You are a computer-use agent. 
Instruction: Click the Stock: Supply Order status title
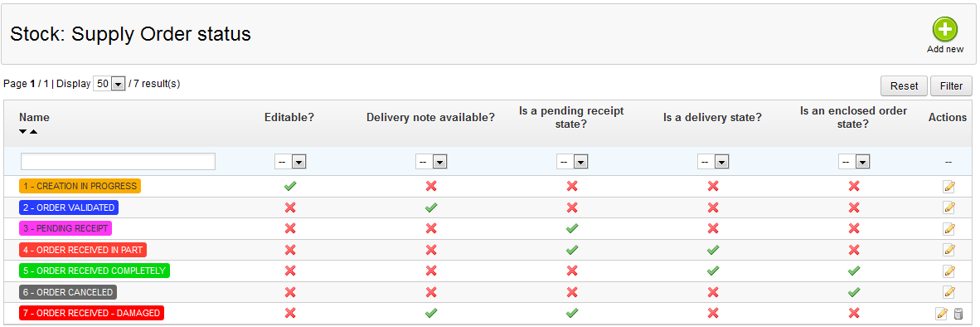click(x=131, y=34)
